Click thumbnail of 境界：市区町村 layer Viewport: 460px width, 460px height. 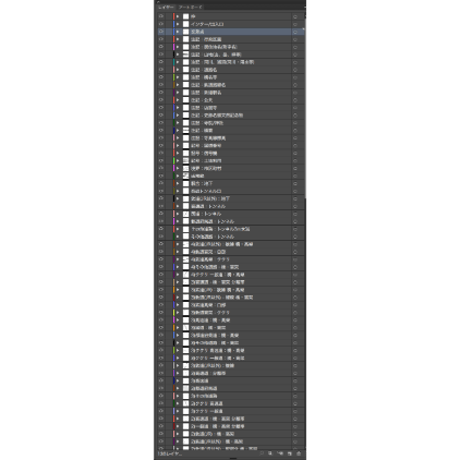pos(186,168)
